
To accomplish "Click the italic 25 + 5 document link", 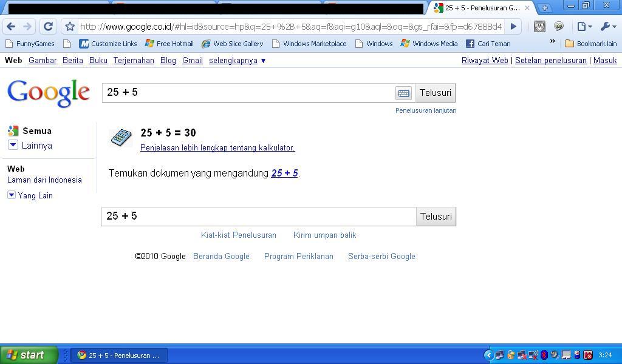I will point(284,173).
